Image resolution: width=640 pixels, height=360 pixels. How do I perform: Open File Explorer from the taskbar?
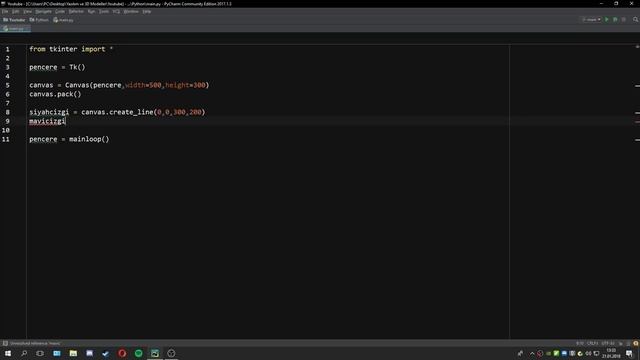click(x=73, y=353)
